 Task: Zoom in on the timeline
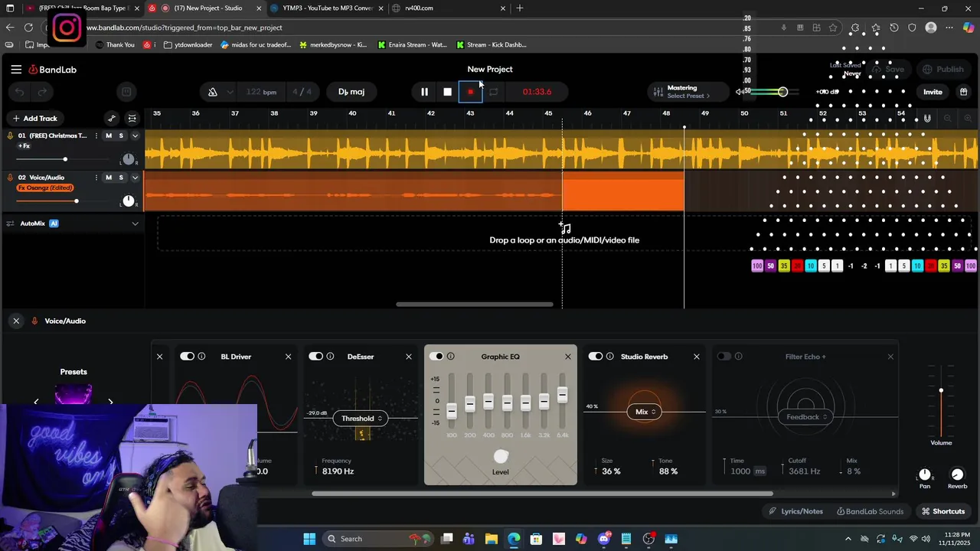[968, 119]
